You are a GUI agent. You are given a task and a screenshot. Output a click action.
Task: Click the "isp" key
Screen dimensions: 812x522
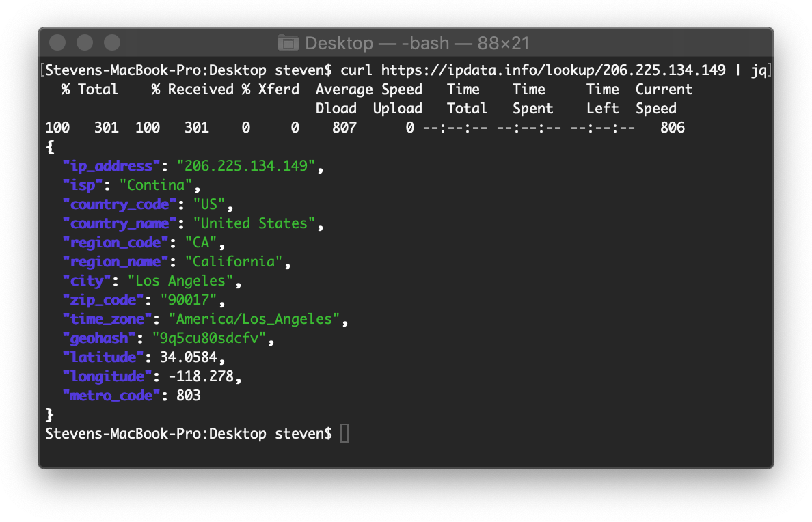(x=83, y=185)
